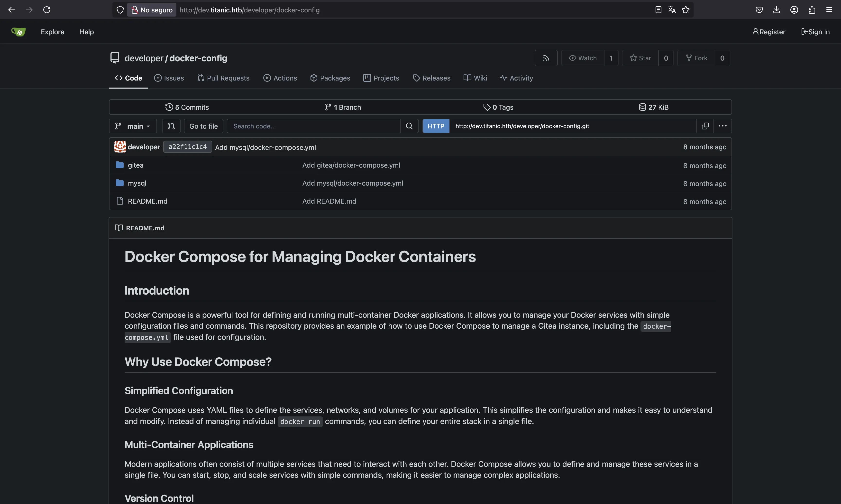Image resolution: width=841 pixels, height=504 pixels.
Task: Click the Sign In link
Action: 815,32
